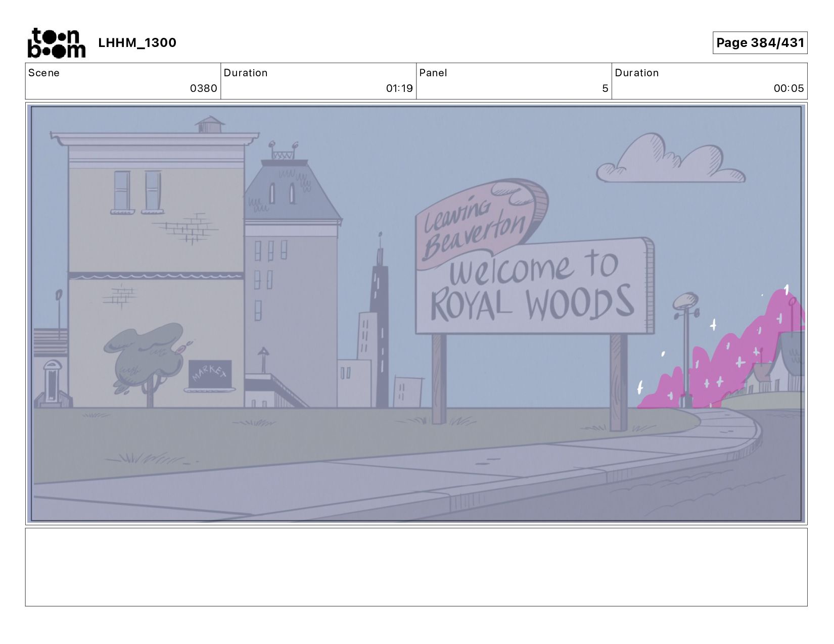Click the Toon Boom logo
834x644 pixels.
pos(56,43)
